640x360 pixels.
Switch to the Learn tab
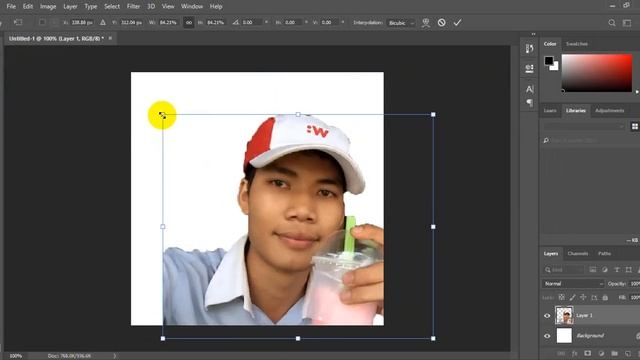[x=550, y=111]
